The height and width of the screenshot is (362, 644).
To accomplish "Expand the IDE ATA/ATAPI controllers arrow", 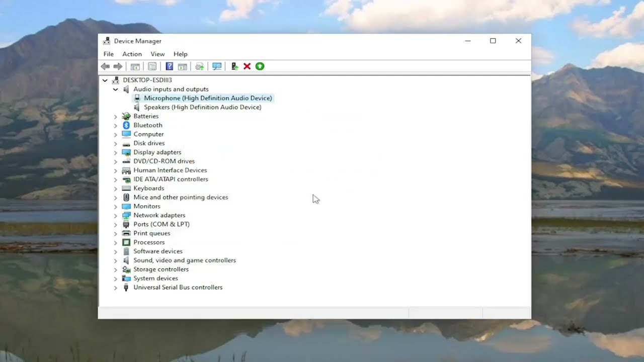I will (x=115, y=179).
